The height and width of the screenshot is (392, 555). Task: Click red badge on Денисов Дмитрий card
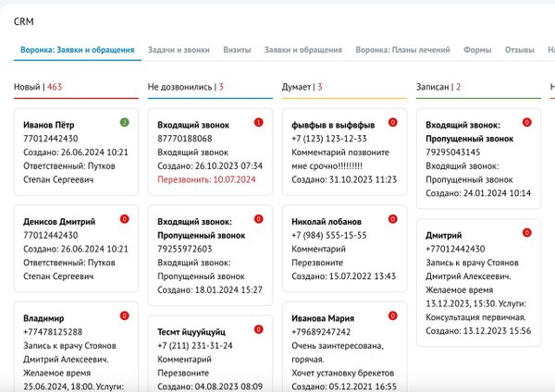[x=125, y=219]
